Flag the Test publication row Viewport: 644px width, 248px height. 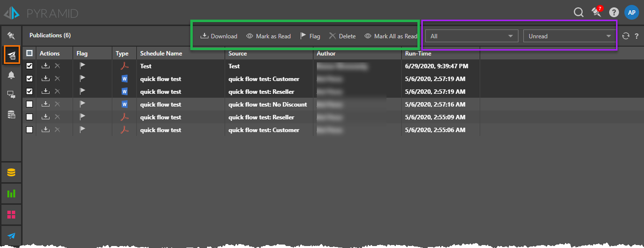coord(82,65)
